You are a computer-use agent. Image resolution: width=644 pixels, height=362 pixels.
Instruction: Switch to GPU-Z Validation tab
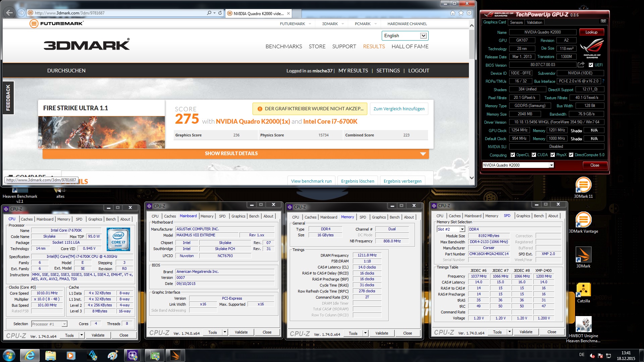tap(534, 22)
